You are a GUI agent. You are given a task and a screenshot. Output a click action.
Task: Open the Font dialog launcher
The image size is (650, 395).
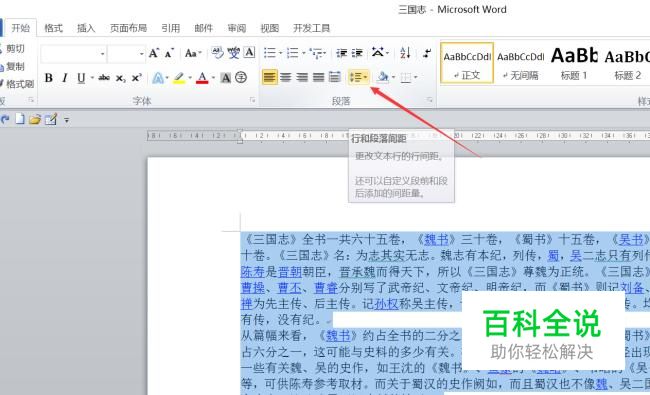[x=252, y=100]
